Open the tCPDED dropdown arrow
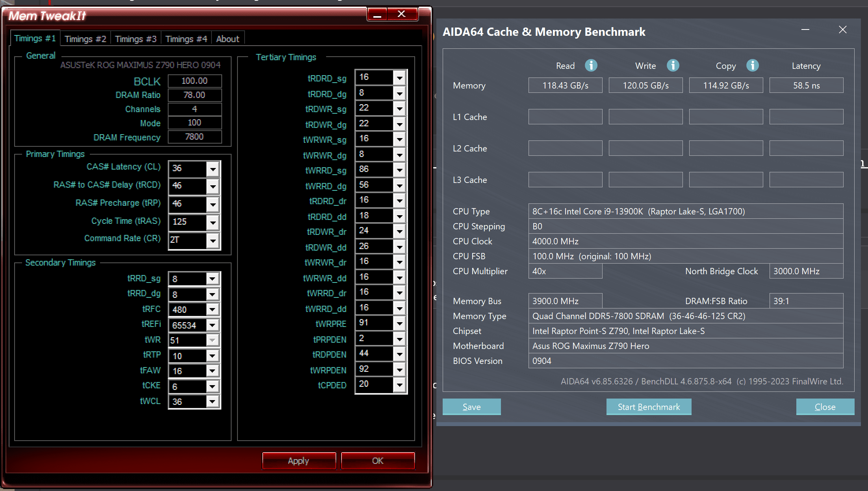 click(400, 385)
